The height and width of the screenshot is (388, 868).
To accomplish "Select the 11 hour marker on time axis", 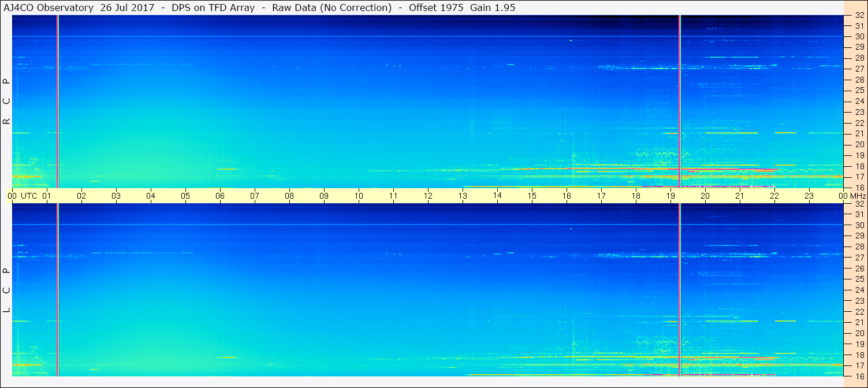I will [393, 196].
